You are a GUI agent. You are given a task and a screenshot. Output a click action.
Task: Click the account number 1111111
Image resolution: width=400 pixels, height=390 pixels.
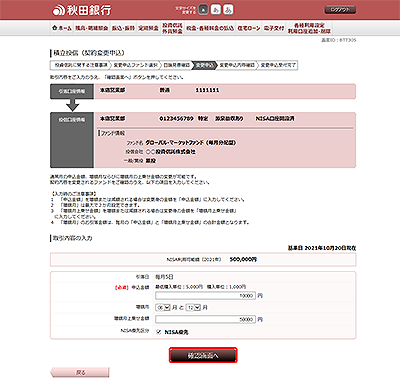point(207,90)
